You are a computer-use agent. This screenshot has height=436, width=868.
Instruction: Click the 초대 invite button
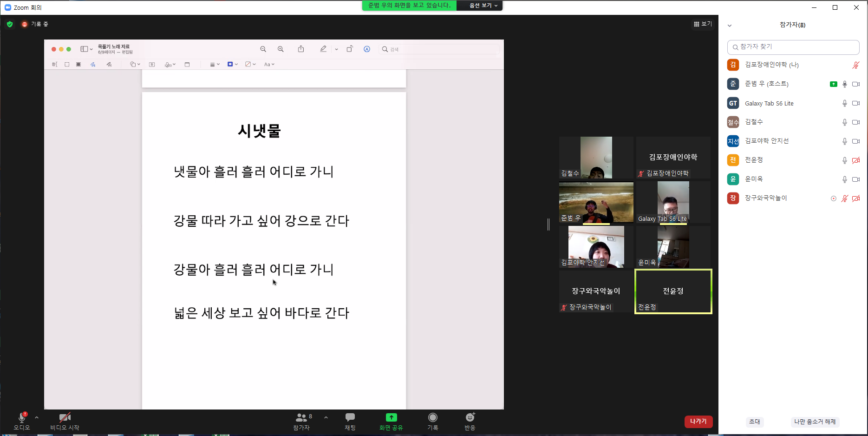[755, 422]
